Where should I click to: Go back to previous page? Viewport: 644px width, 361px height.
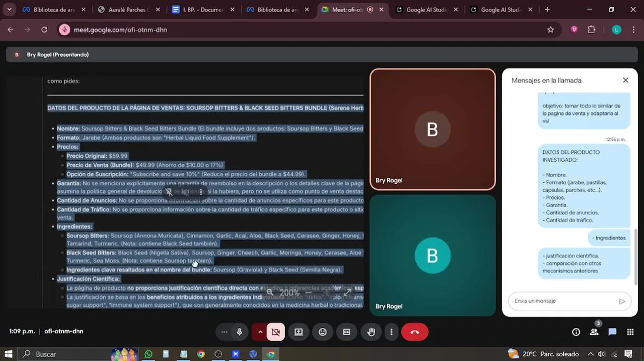11,30
